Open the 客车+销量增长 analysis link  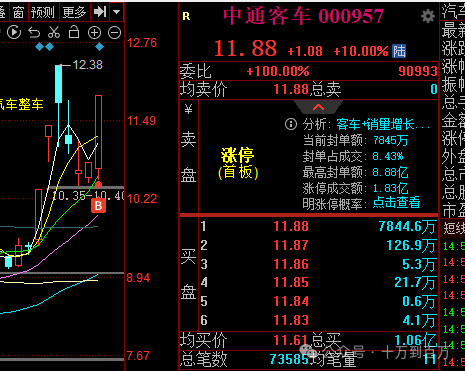click(x=383, y=124)
